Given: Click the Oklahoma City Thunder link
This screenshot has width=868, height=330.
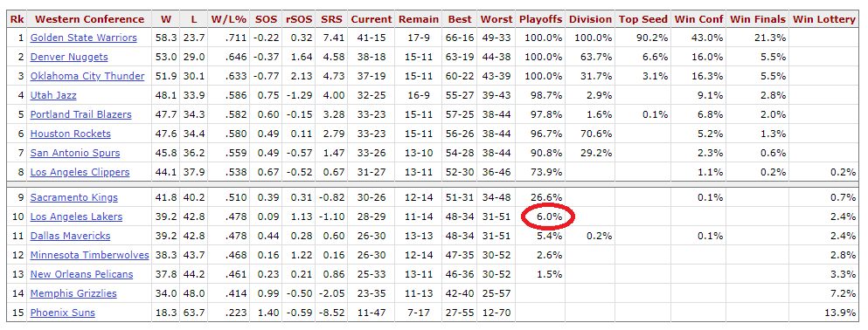Looking at the screenshot, I should [87, 76].
